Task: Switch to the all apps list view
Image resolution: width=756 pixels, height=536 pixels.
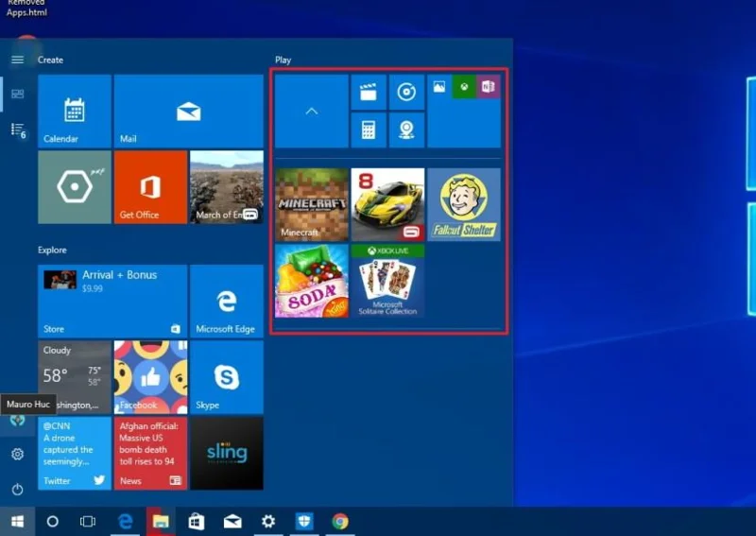Action: pyautogui.click(x=17, y=130)
